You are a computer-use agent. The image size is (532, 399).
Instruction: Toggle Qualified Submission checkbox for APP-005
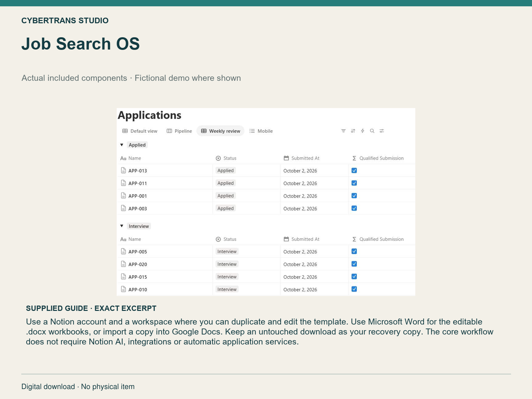(x=354, y=251)
